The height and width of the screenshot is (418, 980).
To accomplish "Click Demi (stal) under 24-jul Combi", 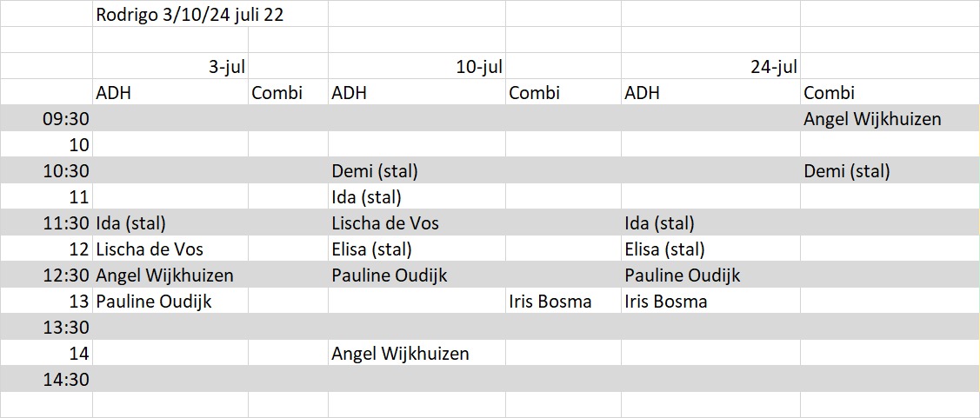I will click(x=846, y=170).
